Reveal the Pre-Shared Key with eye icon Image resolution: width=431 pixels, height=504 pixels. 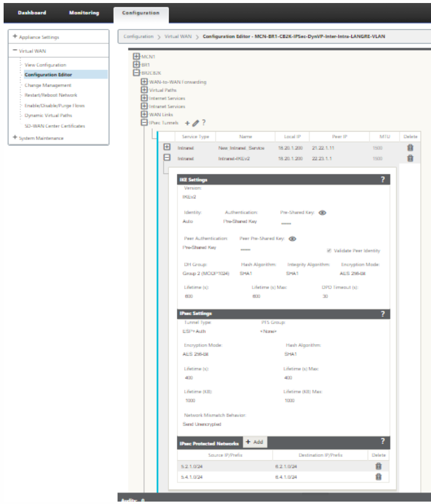[322, 213]
